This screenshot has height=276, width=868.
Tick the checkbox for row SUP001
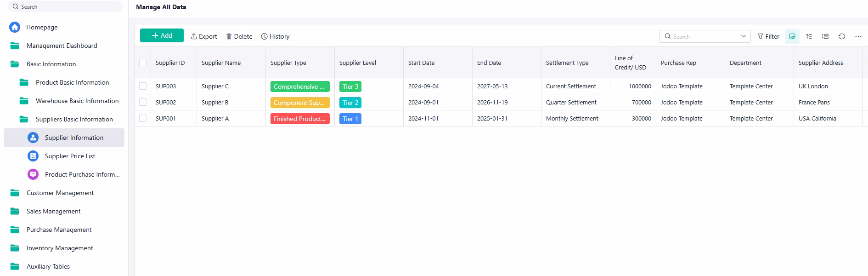pyautogui.click(x=143, y=118)
